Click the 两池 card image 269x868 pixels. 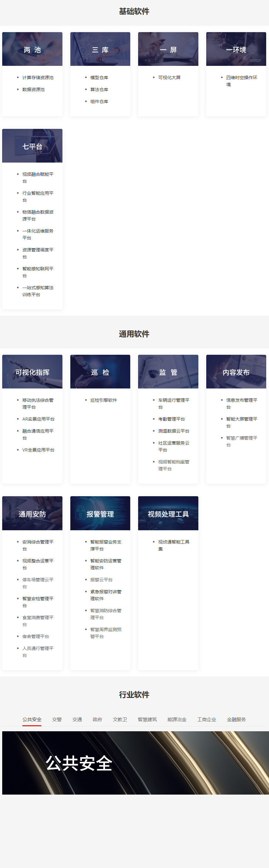click(32, 49)
